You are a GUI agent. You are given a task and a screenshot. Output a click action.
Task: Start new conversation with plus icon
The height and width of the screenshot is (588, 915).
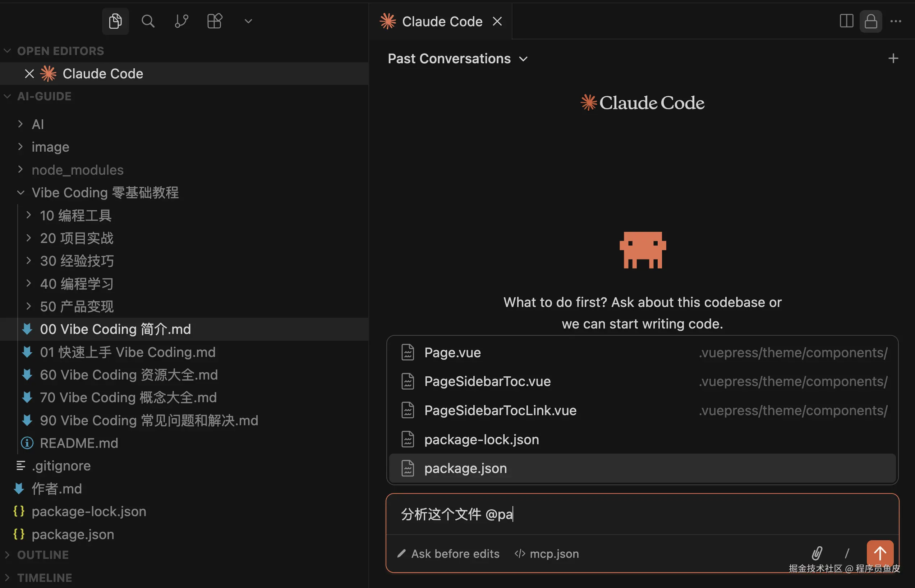pos(893,59)
